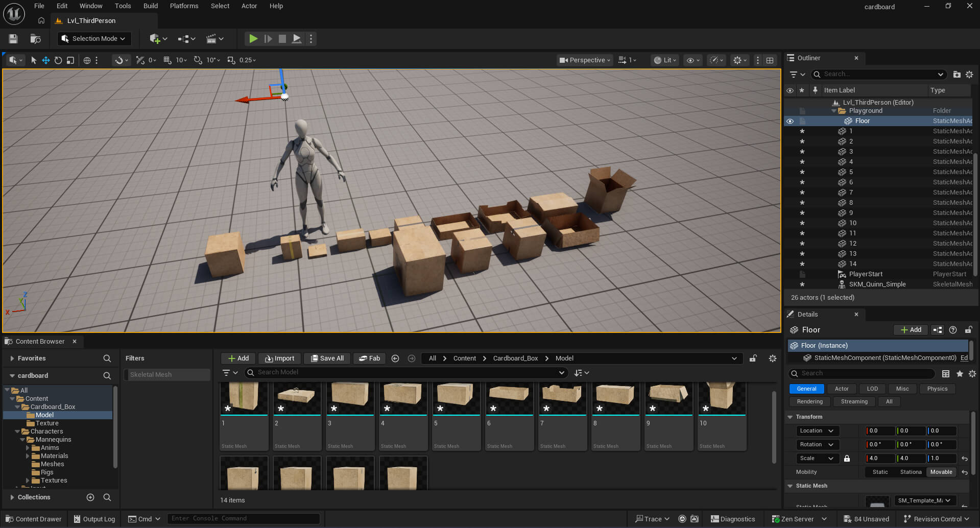Click the Import button
The height and width of the screenshot is (528, 980).
point(279,358)
